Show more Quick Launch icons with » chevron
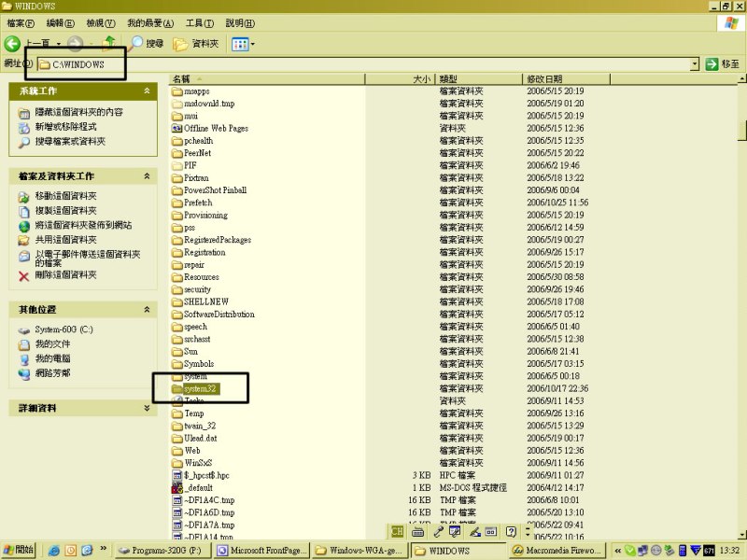The image size is (747, 560). point(104,549)
